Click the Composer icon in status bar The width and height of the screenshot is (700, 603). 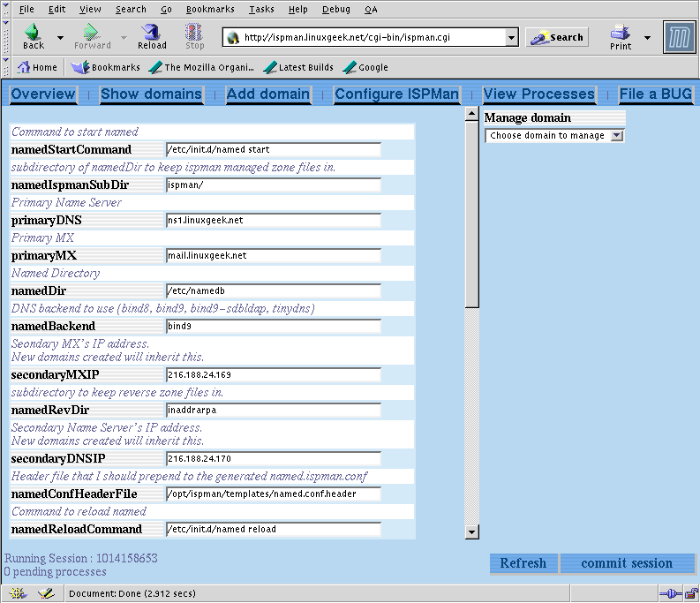tap(46, 593)
